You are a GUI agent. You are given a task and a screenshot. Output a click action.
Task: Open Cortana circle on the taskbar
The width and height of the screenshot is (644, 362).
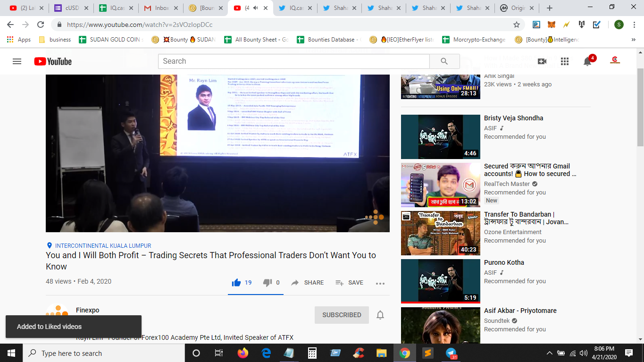tap(196, 353)
